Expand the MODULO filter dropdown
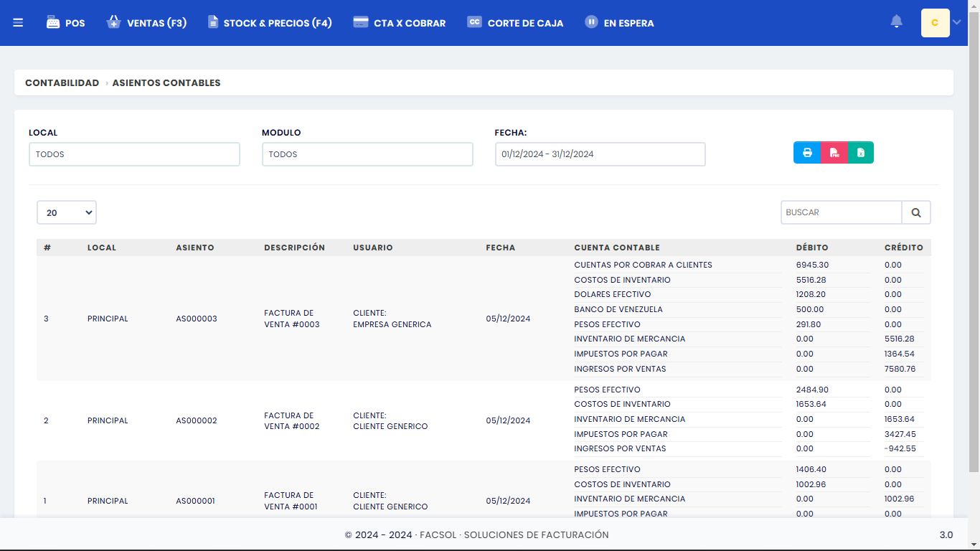Image resolution: width=980 pixels, height=551 pixels. pyautogui.click(x=367, y=154)
